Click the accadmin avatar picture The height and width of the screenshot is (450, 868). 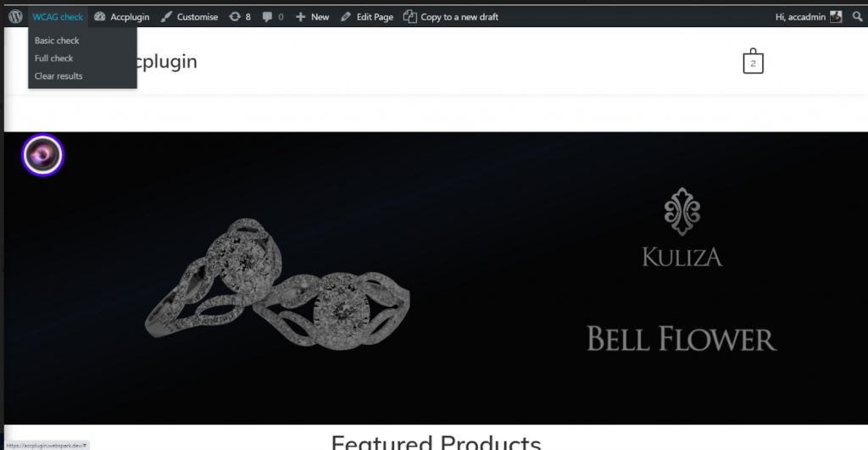tap(836, 17)
